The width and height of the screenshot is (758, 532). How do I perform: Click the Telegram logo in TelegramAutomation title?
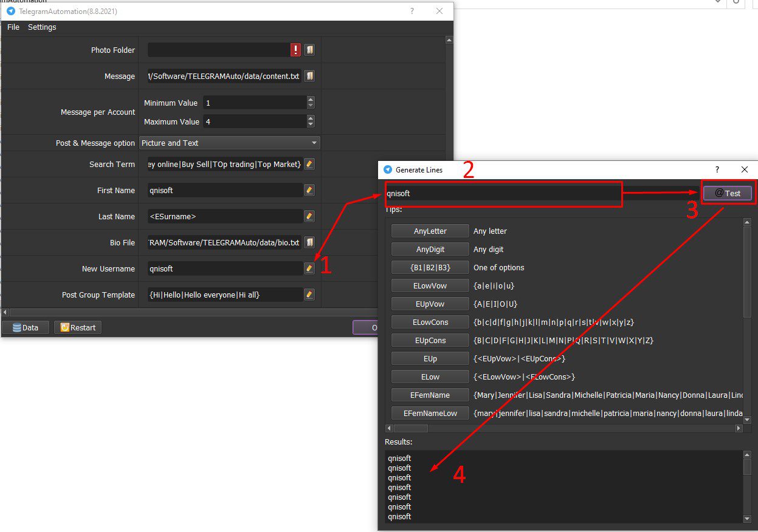[x=10, y=11]
